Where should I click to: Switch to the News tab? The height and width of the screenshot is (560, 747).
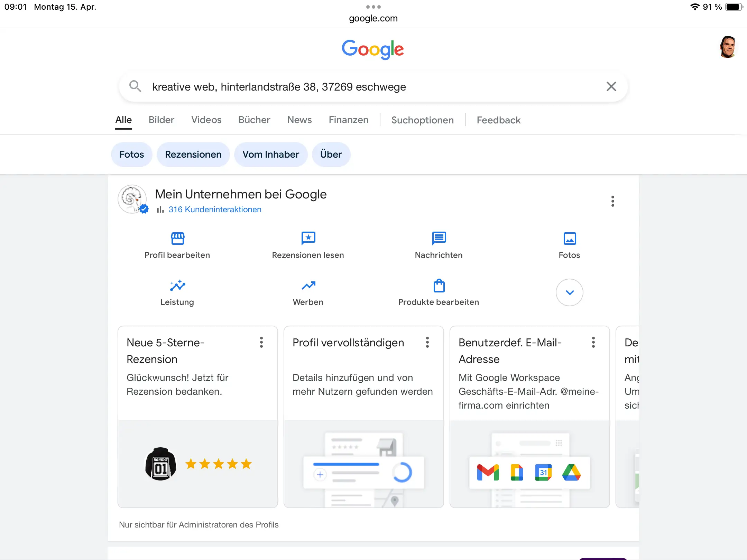(299, 120)
